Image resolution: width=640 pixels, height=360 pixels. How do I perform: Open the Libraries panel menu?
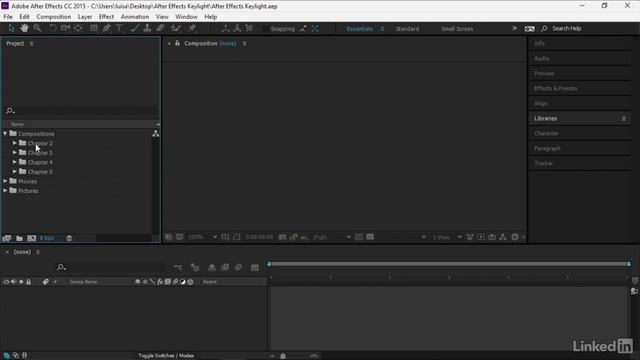(x=624, y=118)
